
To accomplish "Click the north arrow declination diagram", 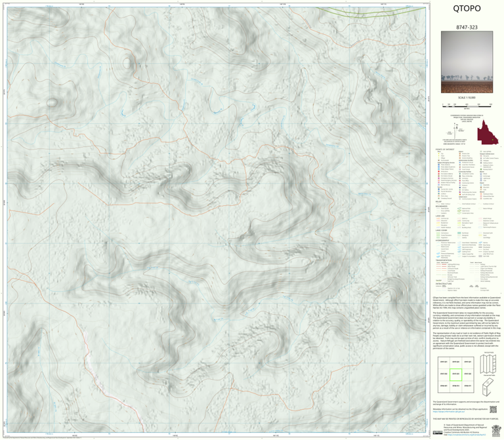I will pos(454,130).
